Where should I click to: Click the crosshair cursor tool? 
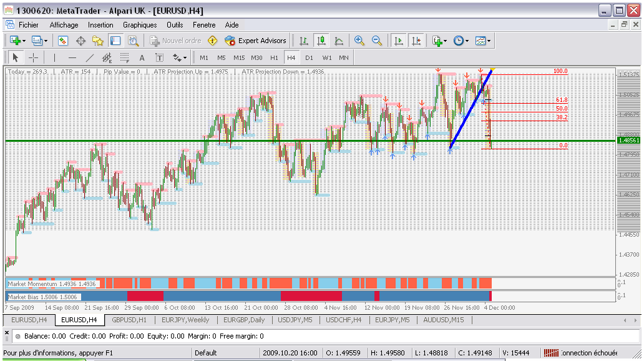coord(33,57)
